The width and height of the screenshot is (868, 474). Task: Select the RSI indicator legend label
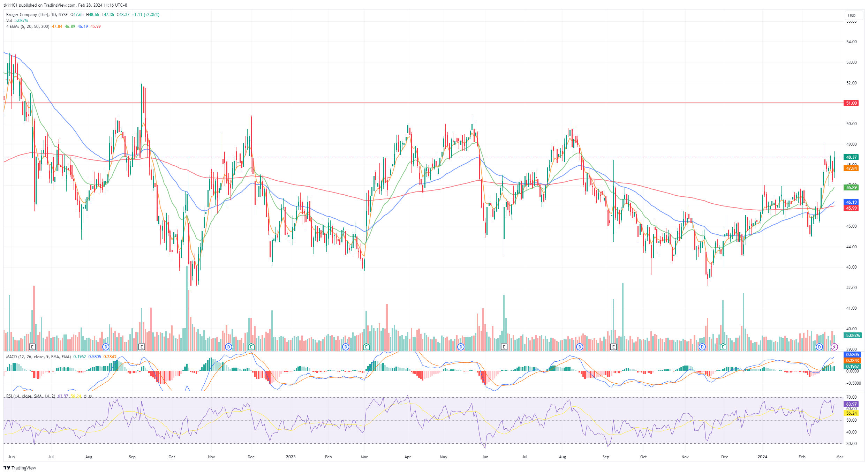pos(30,396)
